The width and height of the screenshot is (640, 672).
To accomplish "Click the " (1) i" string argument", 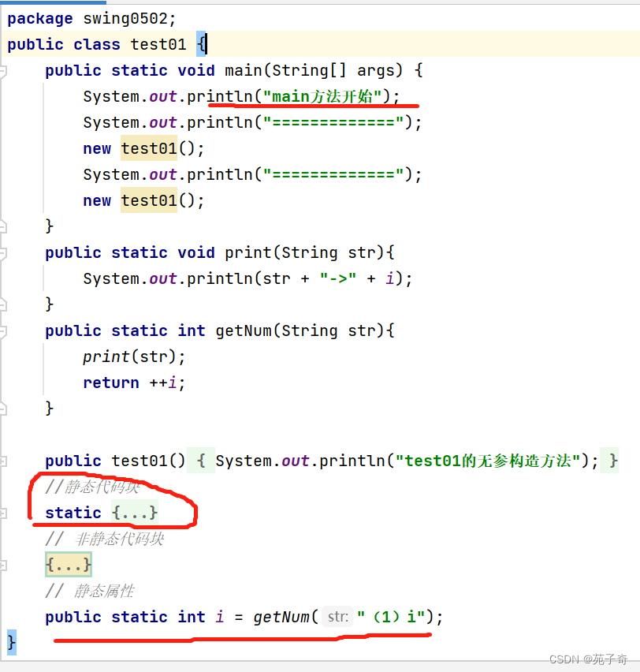I will click(391, 617).
